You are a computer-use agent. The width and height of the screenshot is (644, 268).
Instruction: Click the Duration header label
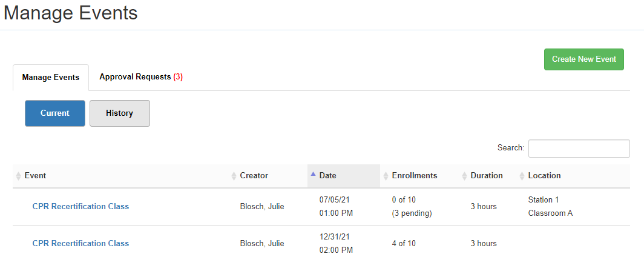coord(487,176)
